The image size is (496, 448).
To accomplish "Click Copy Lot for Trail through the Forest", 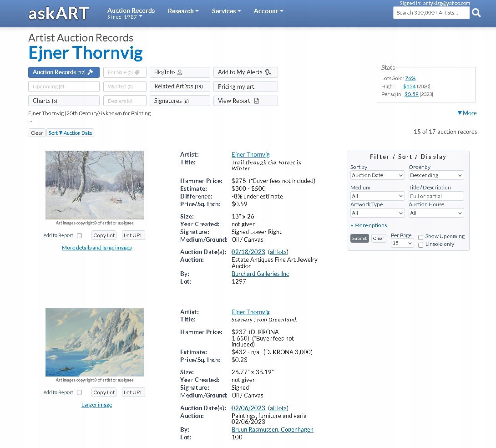I will pyautogui.click(x=104, y=235).
